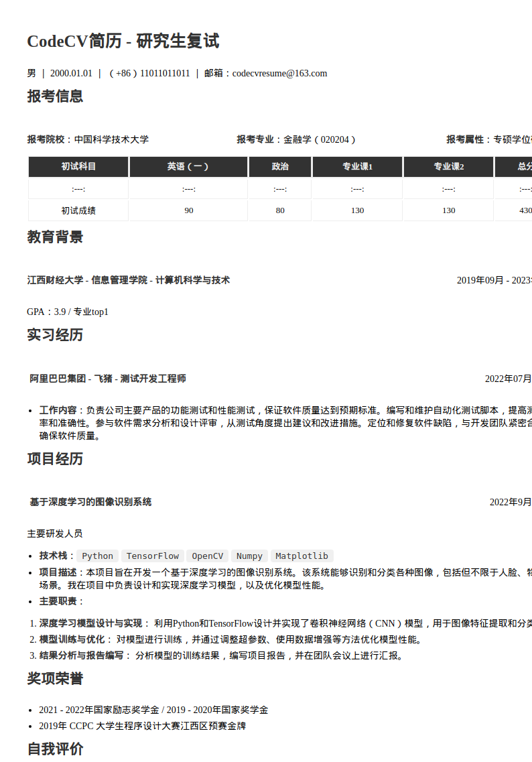Click the '主要职责' bullet label

pyautogui.click(x=58, y=601)
